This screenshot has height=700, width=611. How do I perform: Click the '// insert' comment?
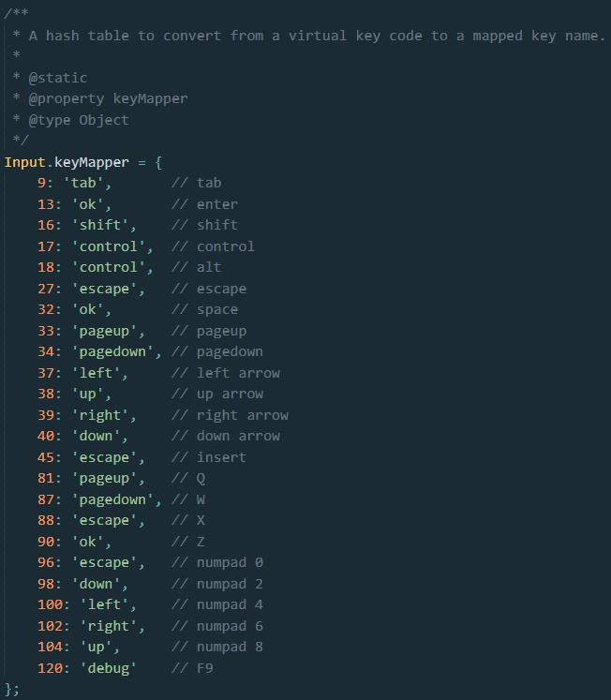click(x=209, y=457)
